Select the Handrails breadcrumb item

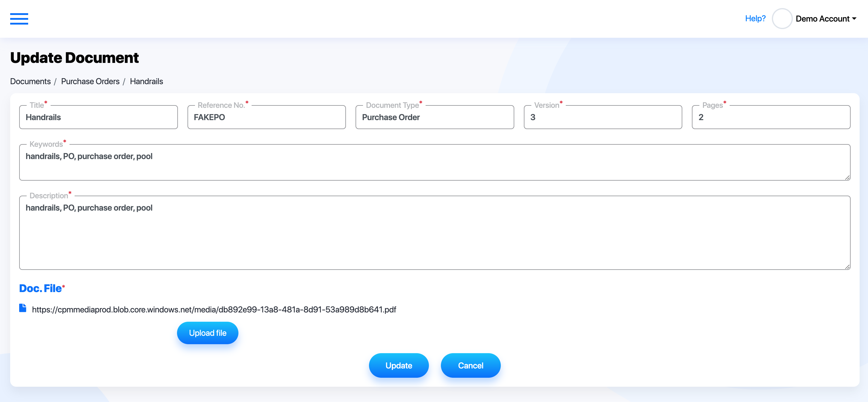(x=146, y=81)
